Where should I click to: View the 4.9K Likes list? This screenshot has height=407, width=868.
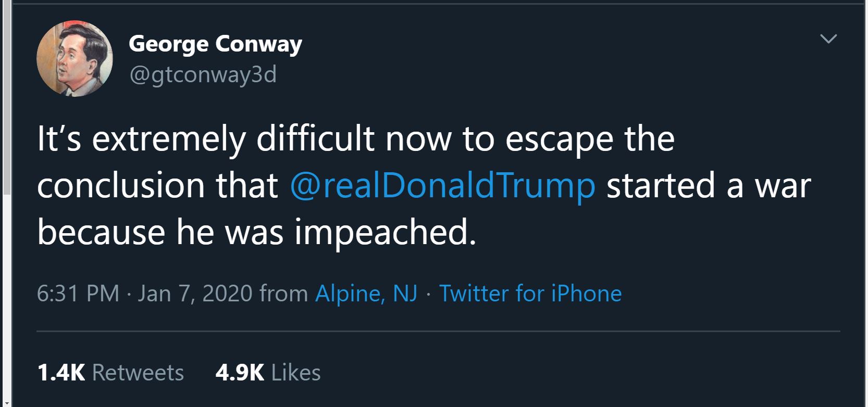268,373
